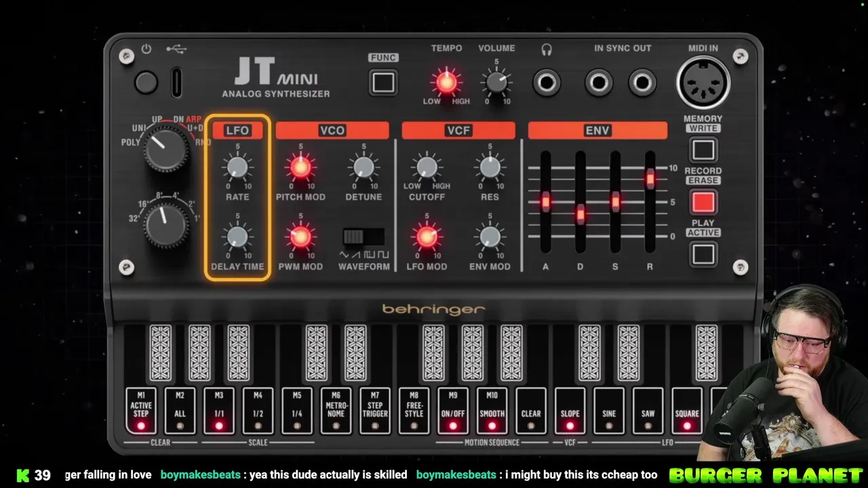The image size is (868, 488).
Task: Click the viewer count 39
Action: coord(42,475)
